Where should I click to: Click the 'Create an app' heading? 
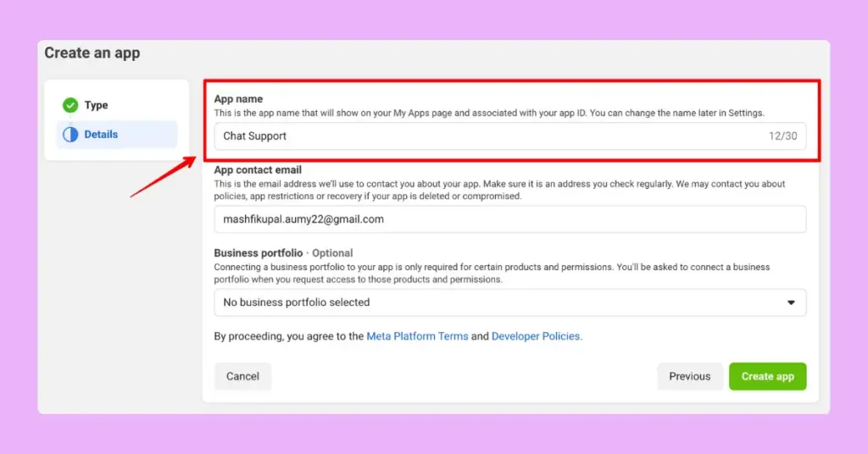click(x=92, y=53)
